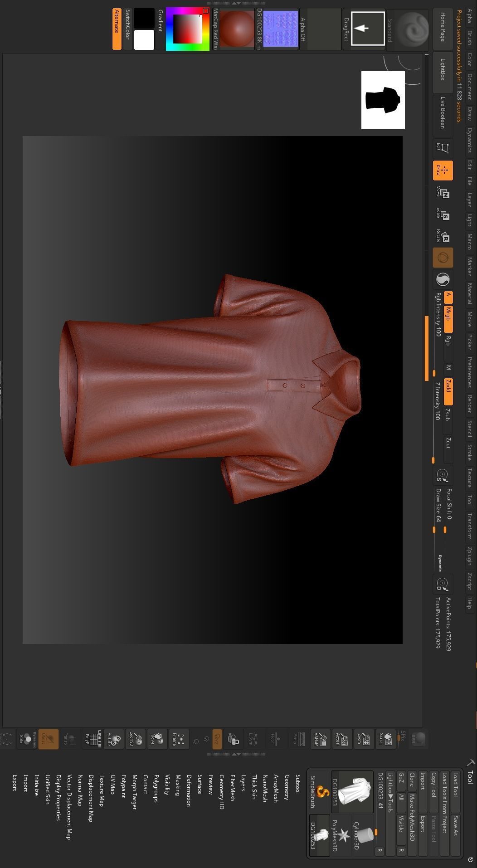
Task: Expand the Layers section
Action: coord(243,783)
